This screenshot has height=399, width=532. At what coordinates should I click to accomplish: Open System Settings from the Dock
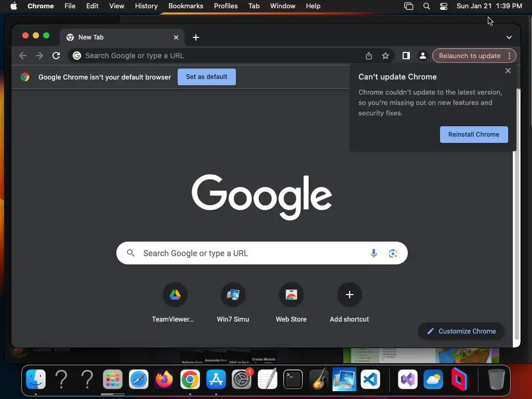[x=242, y=379]
